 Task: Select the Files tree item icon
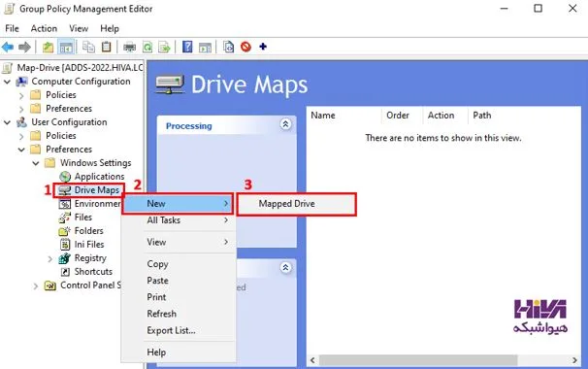(65, 218)
